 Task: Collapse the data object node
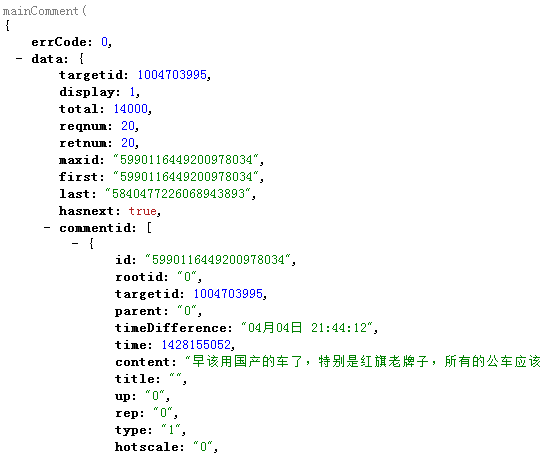pyautogui.click(x=19, y=59)
